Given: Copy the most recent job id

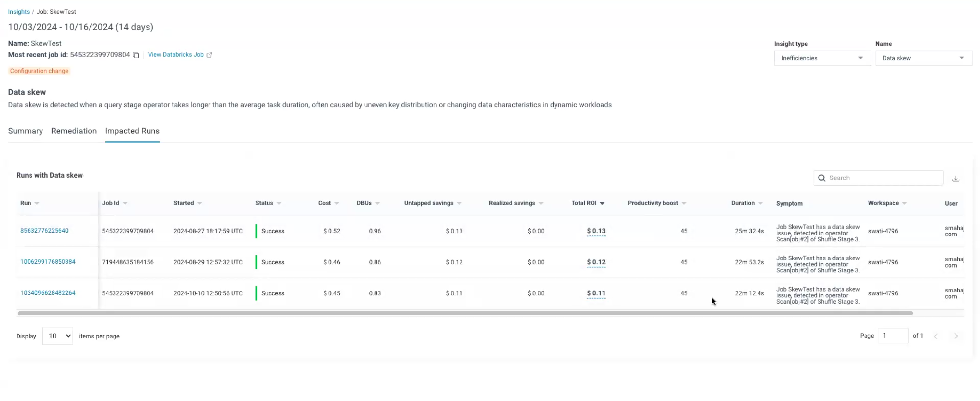Looking at the screenshot, I should pos(136,55).
